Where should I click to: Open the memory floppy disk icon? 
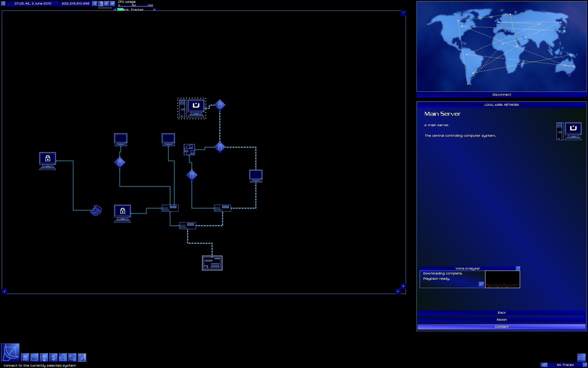tap(35, 357)
